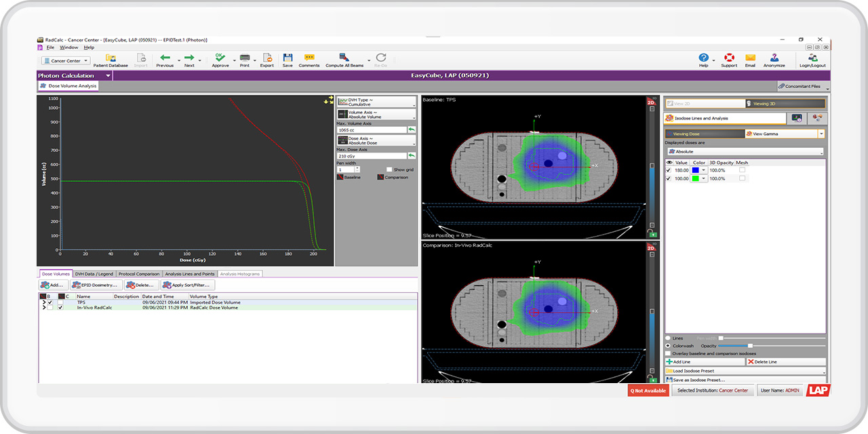Click the Colorwash Opacity slider
This screenshot has height=434, width=868.
tap(773, 346)
